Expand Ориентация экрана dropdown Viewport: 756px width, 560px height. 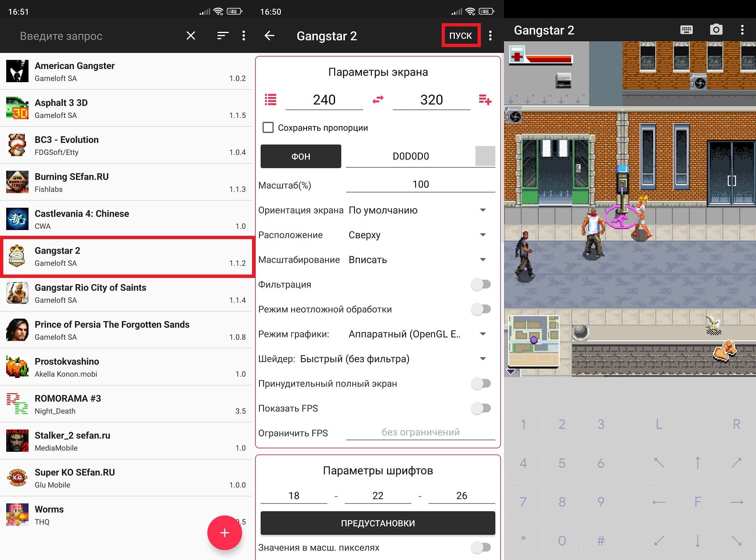click(421, 210)
